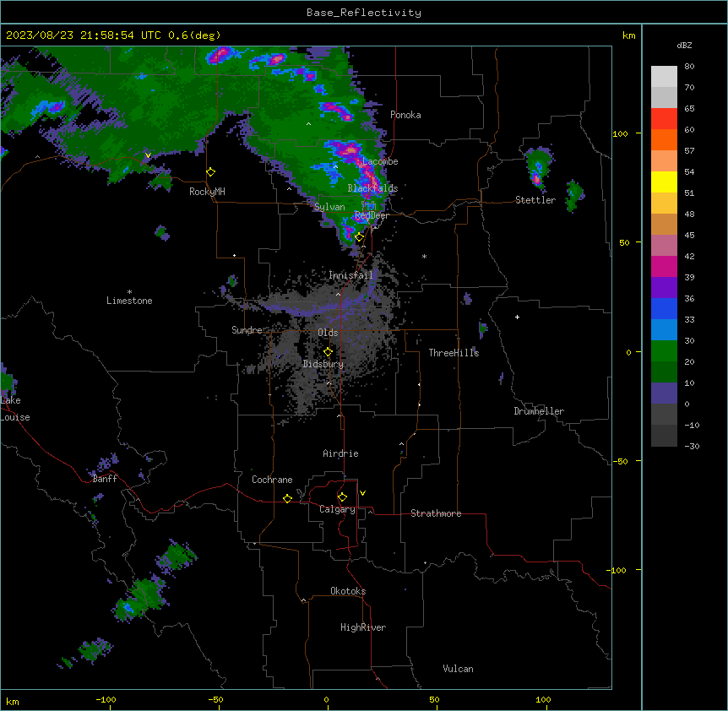Select the yellow diamond marker between Olds and Didsbury

tap(328, 352)
